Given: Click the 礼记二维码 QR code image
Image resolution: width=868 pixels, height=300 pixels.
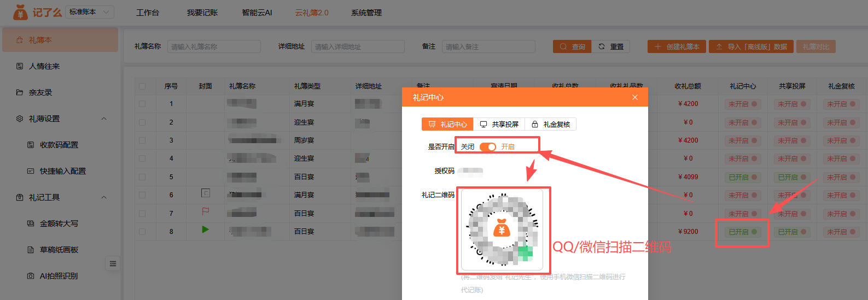Looking at the screenshot, I should click(502, 230).
